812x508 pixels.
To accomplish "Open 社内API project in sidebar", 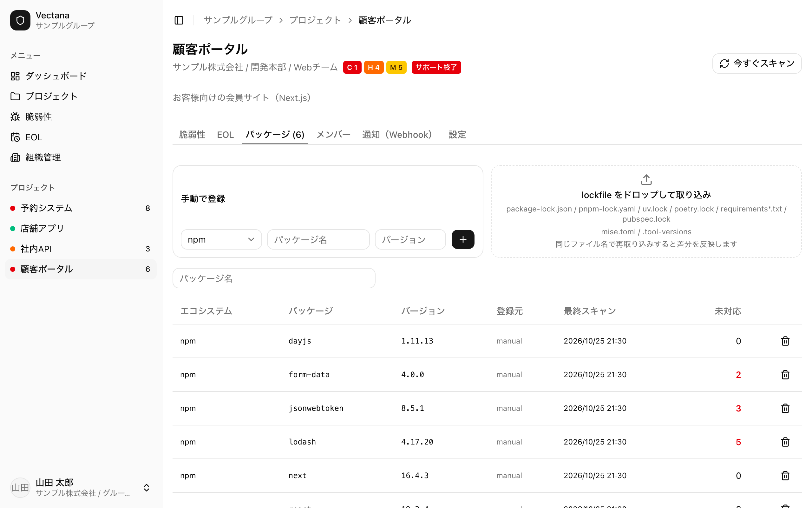I will [x=81, y=249].
